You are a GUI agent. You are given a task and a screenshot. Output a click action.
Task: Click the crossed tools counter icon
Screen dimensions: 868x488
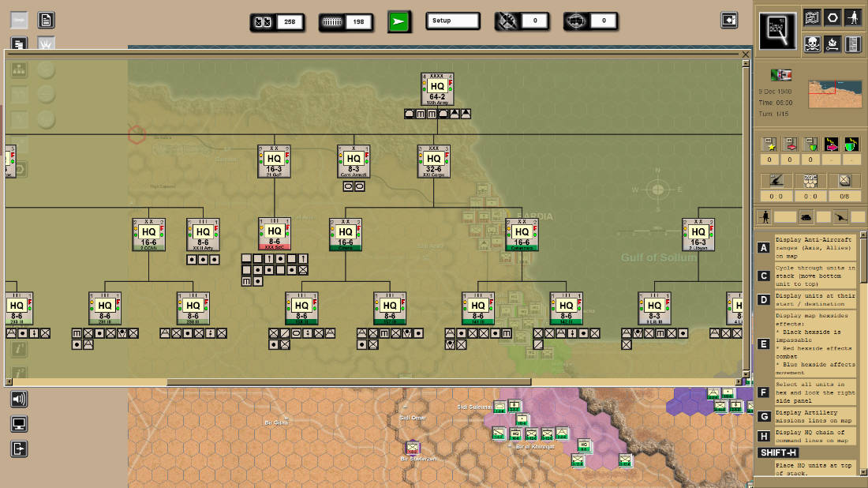point(507,21)
